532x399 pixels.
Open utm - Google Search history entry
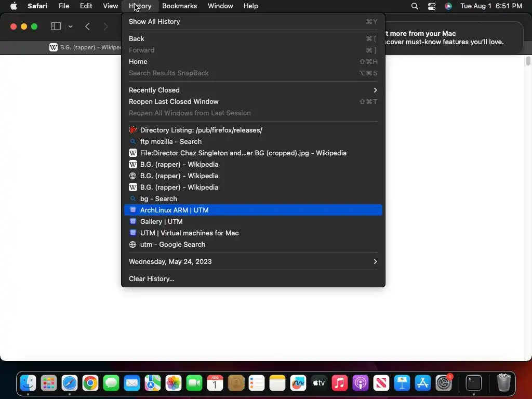[x=253, y=245]
